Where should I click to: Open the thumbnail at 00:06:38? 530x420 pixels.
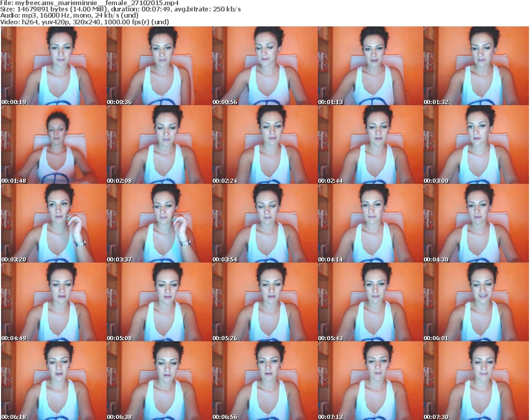pos(159,381)
